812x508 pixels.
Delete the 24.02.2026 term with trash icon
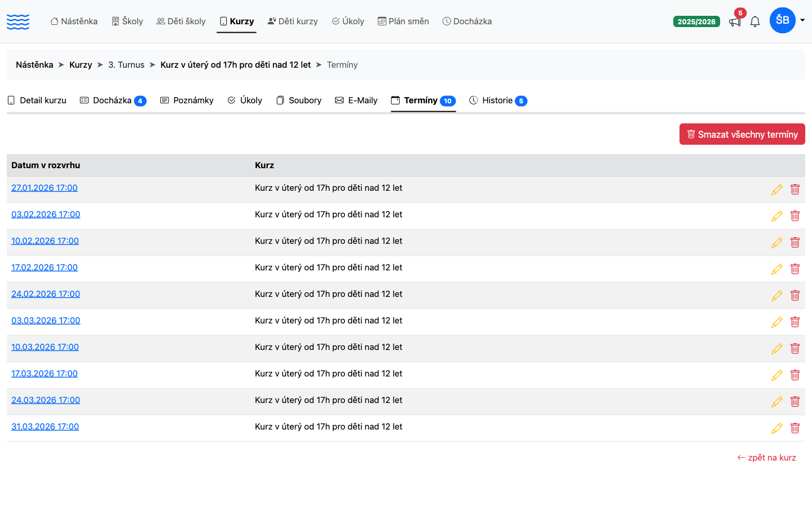click(x=795, y=296)
